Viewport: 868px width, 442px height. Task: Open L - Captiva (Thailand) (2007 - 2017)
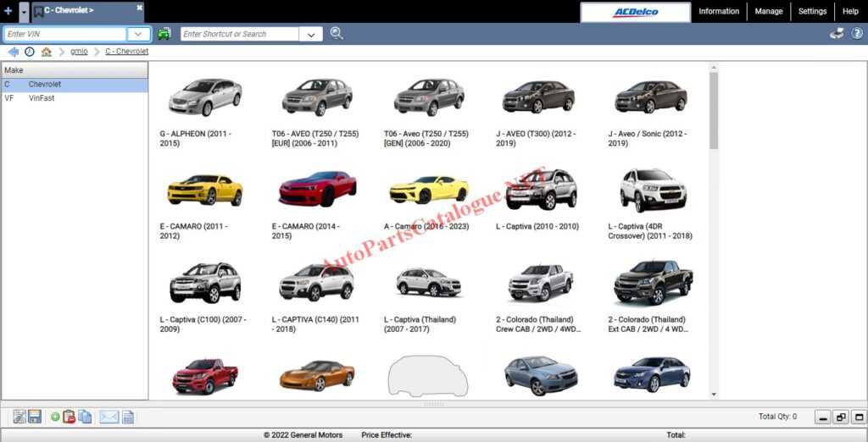pos(429,282)
